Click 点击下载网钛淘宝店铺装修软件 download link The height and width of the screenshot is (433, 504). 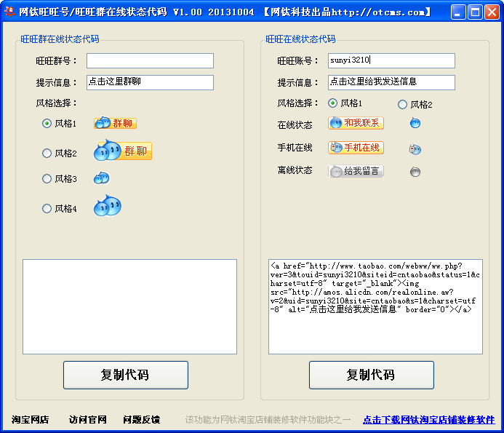pos(429,419)
